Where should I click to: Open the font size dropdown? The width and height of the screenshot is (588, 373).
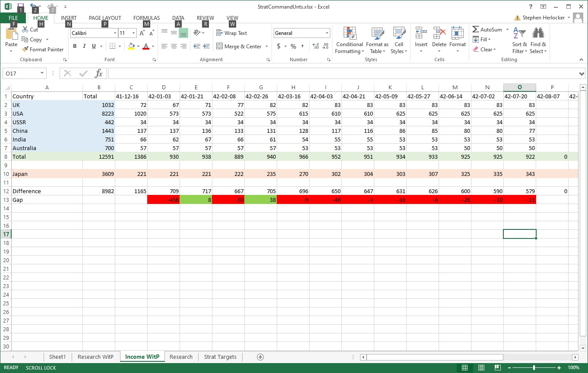(134, 33)
